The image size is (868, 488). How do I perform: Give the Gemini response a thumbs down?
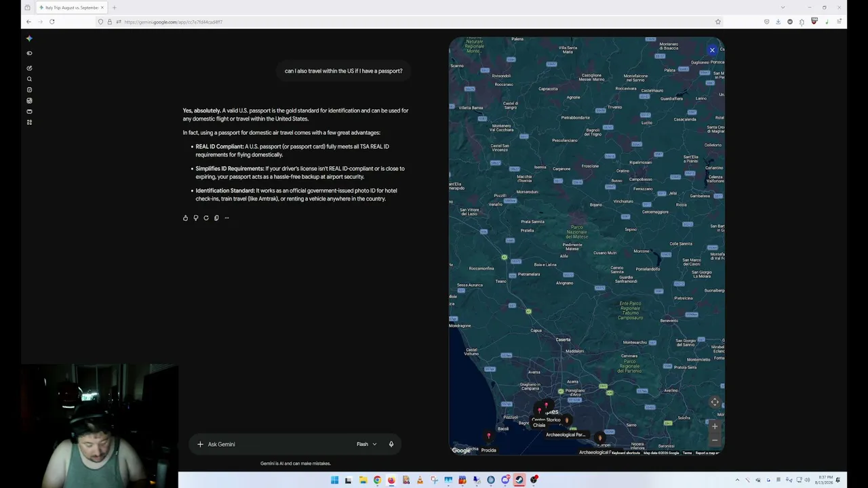pyautogui.click(x=195, y=218)
